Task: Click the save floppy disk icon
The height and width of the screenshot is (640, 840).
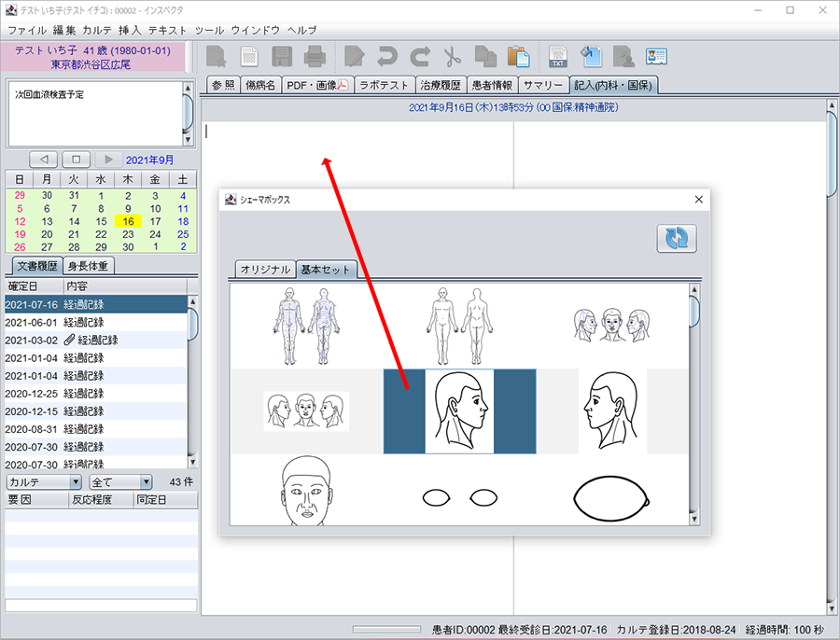Action: 282,57
